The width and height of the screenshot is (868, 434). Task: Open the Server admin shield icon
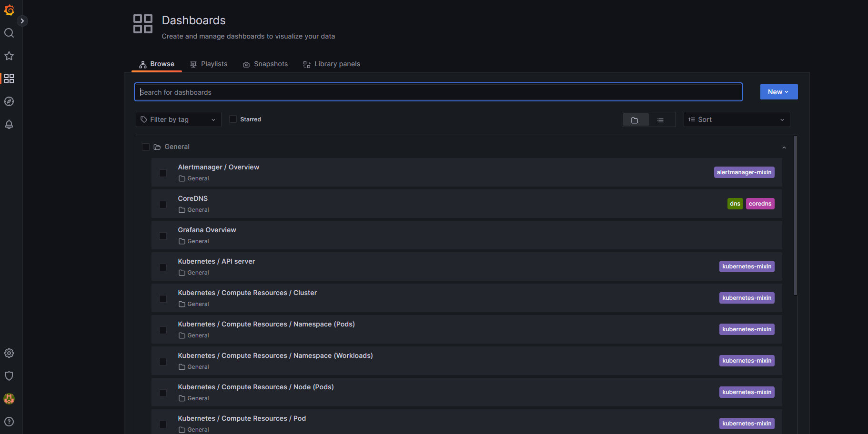tap(9, 376)
